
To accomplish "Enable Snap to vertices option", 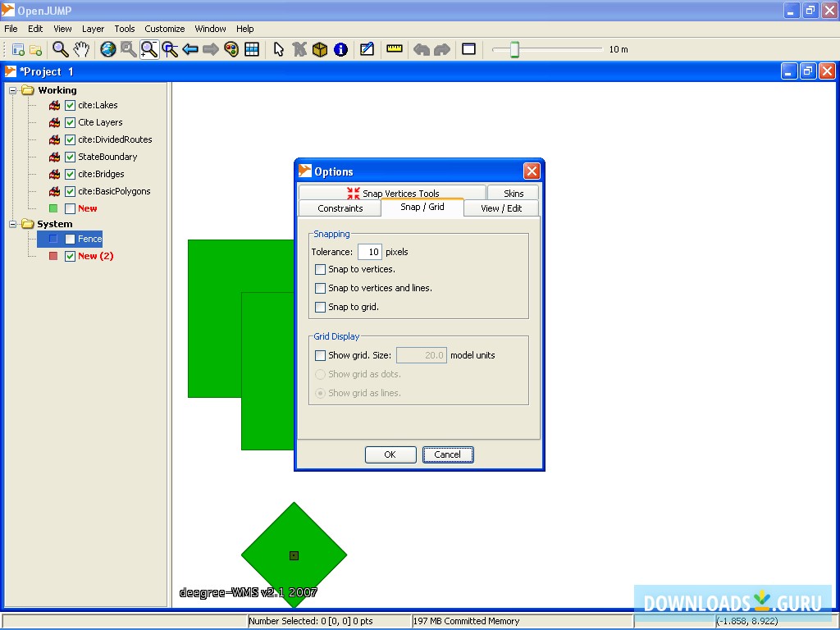I will 321,269.
